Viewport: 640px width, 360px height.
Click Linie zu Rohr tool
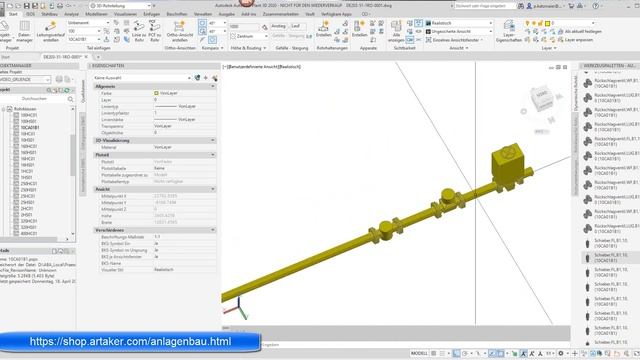click(139, 31)
